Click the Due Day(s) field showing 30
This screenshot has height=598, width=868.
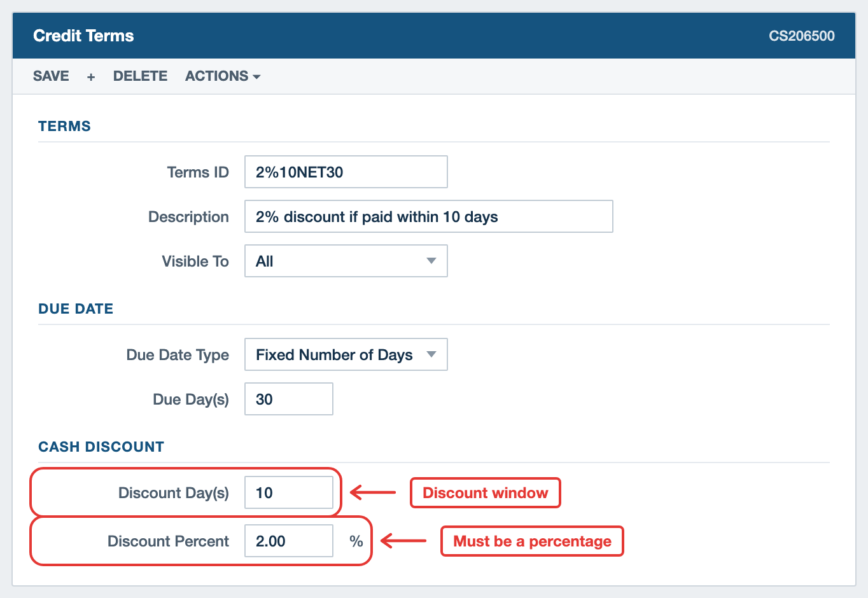pos(289,399)
